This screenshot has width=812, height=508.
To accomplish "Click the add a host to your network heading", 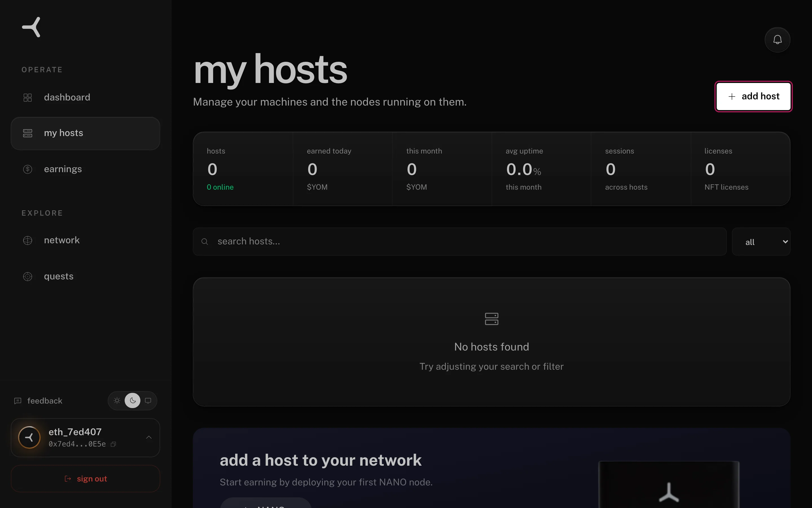I will click(x=321, y=460).
